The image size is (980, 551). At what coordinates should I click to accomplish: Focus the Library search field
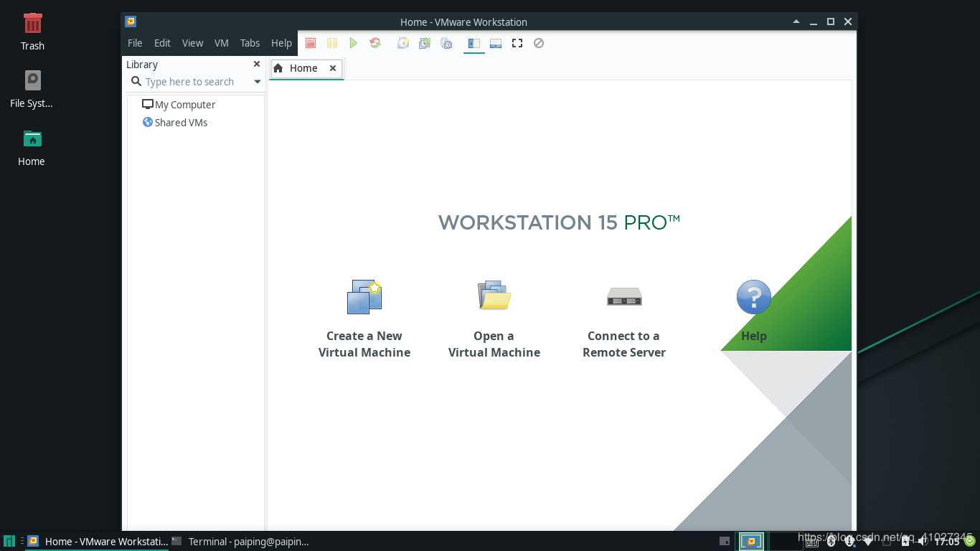click(x=196, y=82)
